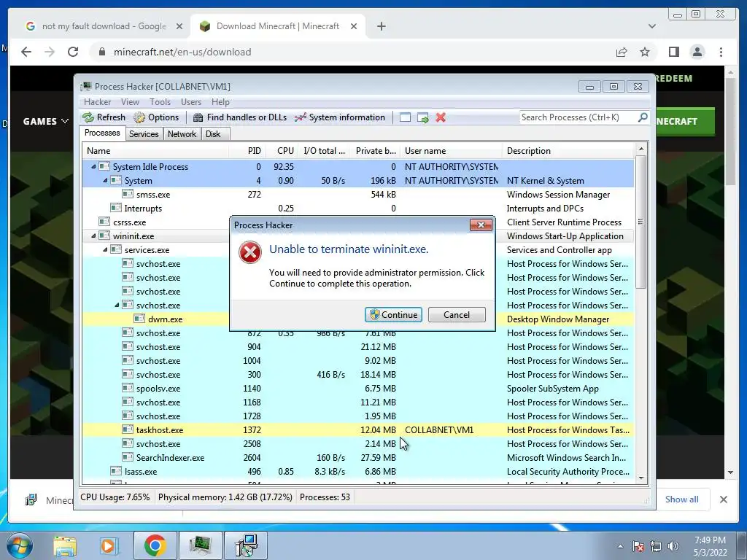The width and height of the screenshot is (747, 560).
Task: Open Options from Process Hacker toolbar
Action: point(156,117)
